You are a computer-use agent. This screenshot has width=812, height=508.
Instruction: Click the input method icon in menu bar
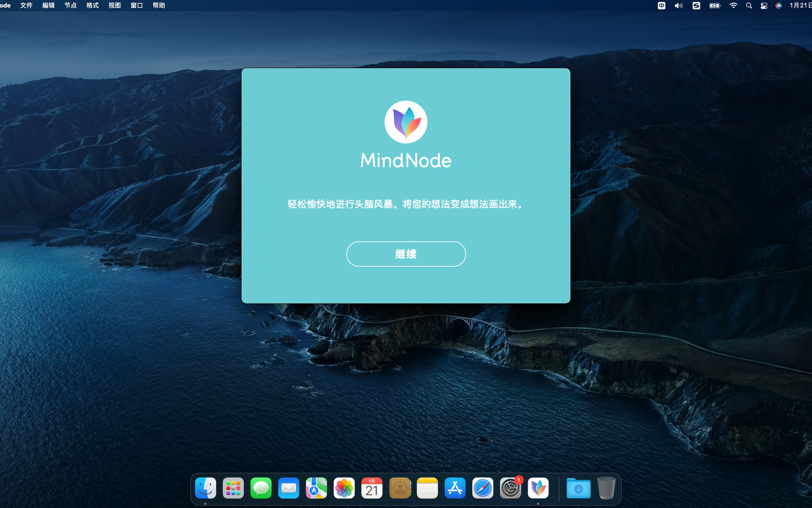click(x=662, y=6)
